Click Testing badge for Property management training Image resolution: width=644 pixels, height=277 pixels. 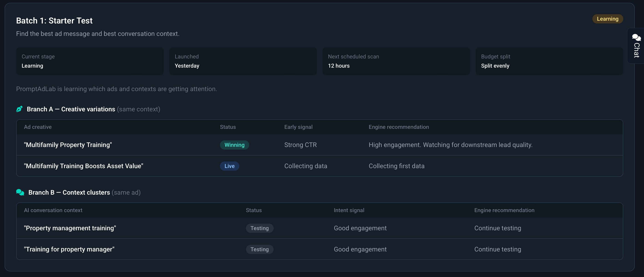pos(260,228)
